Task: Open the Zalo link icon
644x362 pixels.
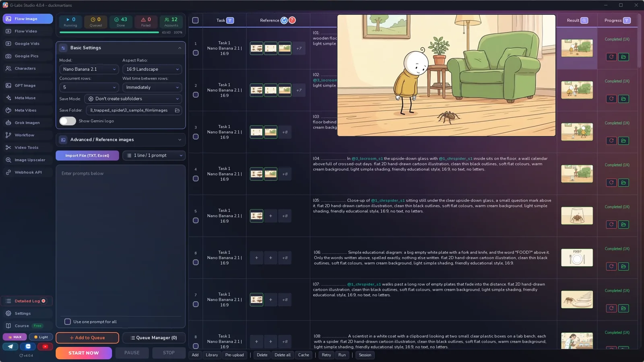Action: (x=28, y=346)
